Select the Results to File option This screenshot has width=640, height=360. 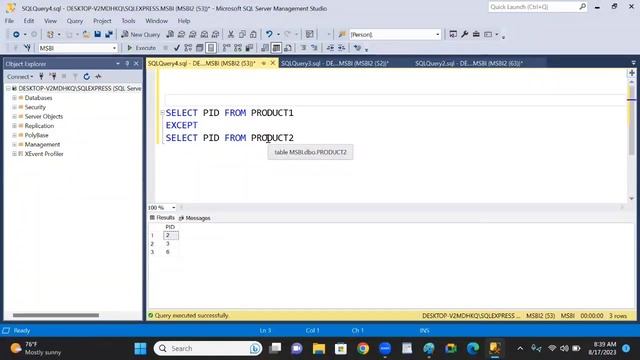click(x=288, y=48)
